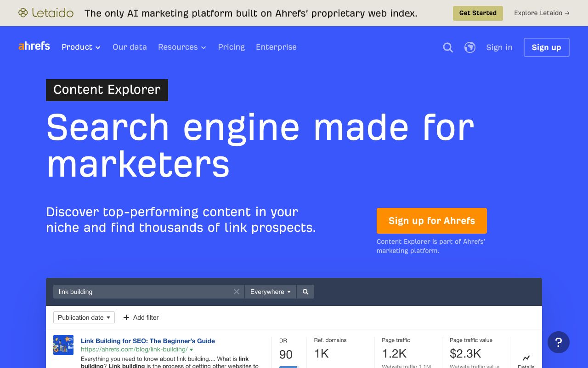Go to Our data page
588x368 pixels.
click(130, 47)
